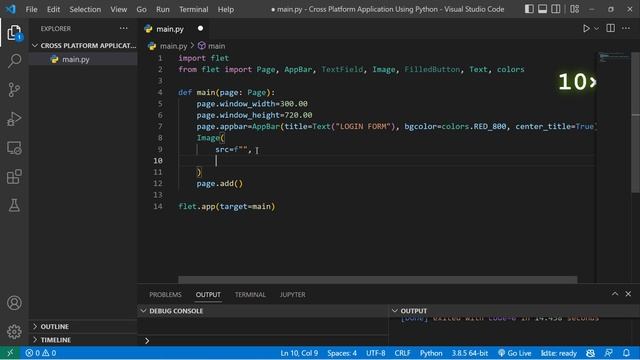The width and height of the screenshot is (640, 360).
Task: Show errors and warnings count in status bar
Action: (40, 353)
